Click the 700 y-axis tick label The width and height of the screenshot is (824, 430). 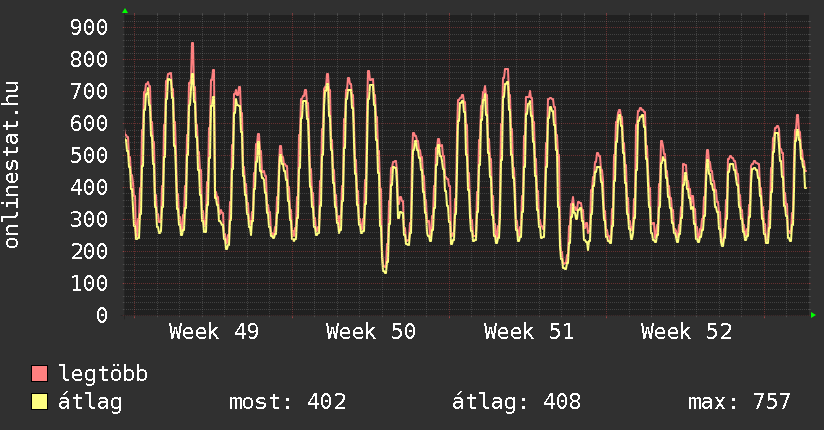89,91
